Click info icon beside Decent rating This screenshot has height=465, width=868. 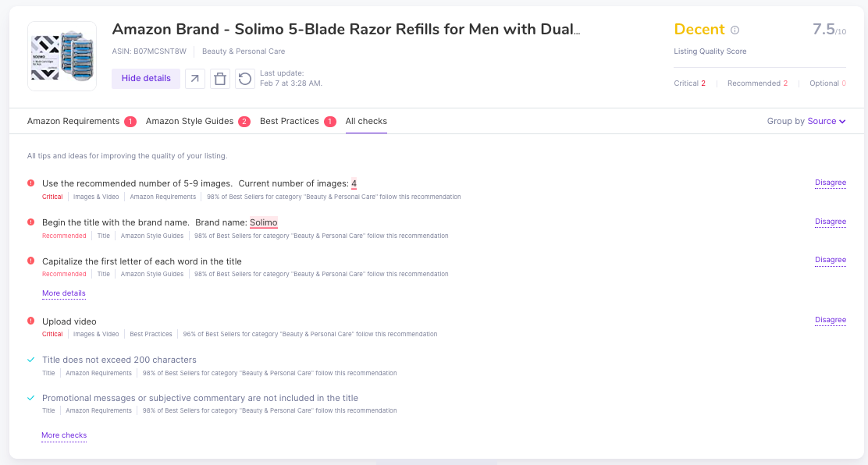pyautogui.click(x=735, y=30)
